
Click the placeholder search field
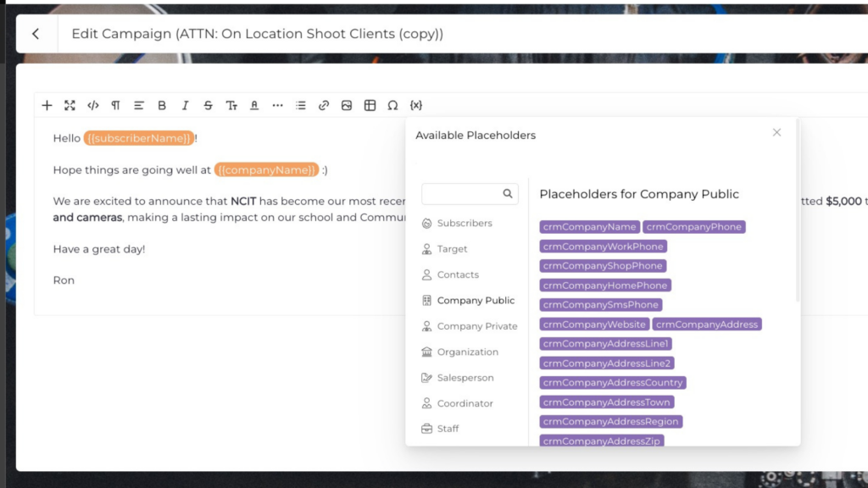tap(463, 194)
